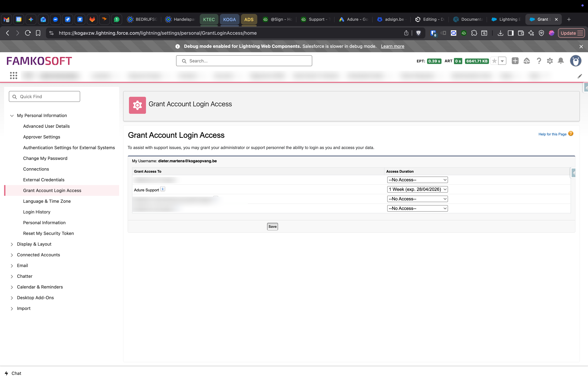The width and height of the screenshot is (588, 380).
Task: Open the notifications bell
Action: (561, 61)
